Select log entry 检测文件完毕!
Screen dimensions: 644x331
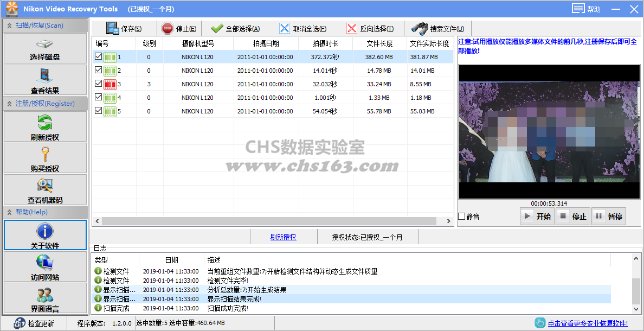[228, 281]
